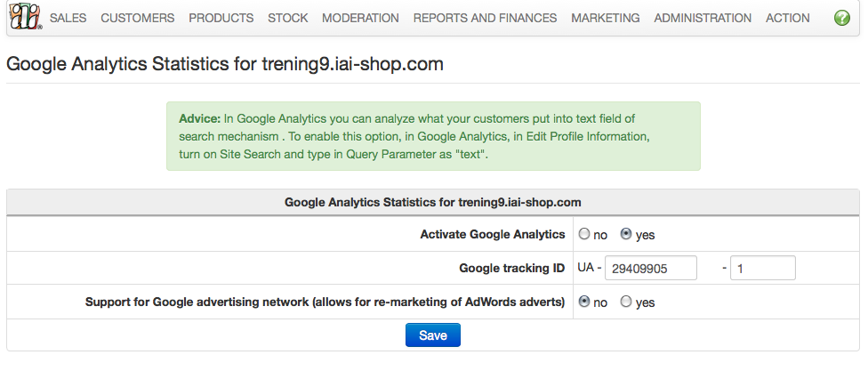Open the SALES menu
This screenshot has height=379, width=868.
[x=68, y=18]
